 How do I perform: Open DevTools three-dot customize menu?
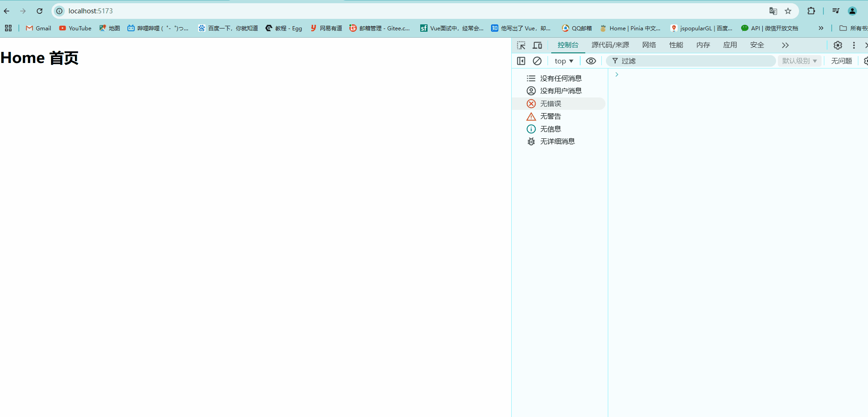[x=854, y=45]
